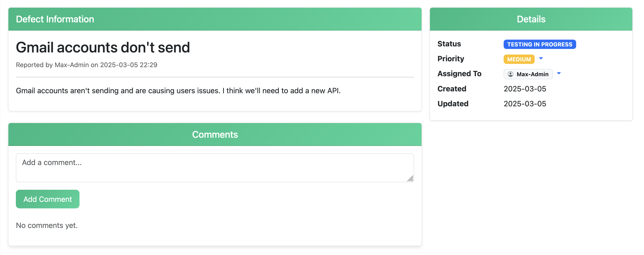This screenshot has width=644, height=255.
Task: Click the Add Comment button
Action: (x=48, y=199)
